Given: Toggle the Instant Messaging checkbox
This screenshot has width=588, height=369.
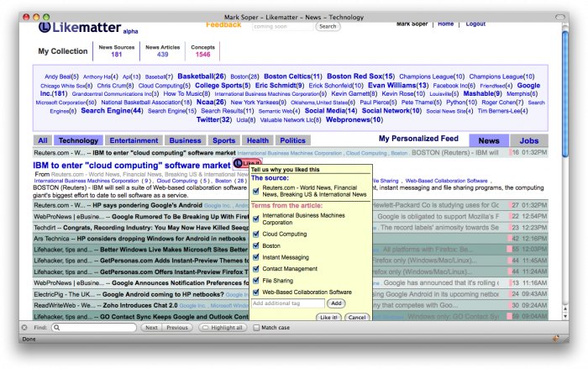Looking at the screenshot, I should 257,257.
